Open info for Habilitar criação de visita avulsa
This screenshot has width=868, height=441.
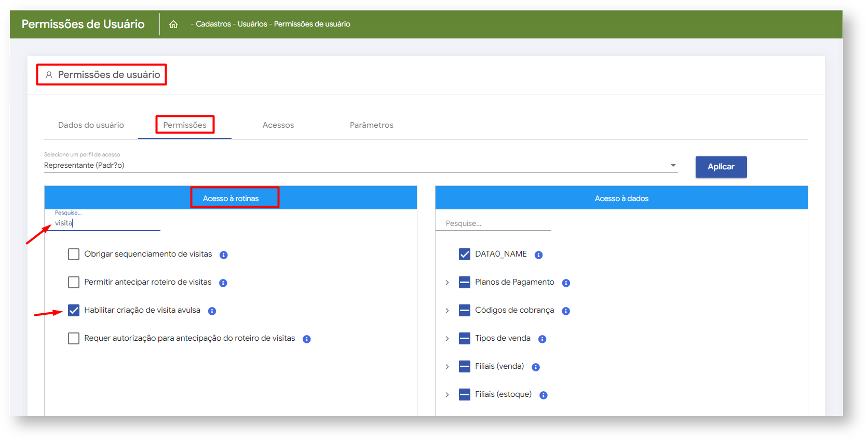point(212,311)
